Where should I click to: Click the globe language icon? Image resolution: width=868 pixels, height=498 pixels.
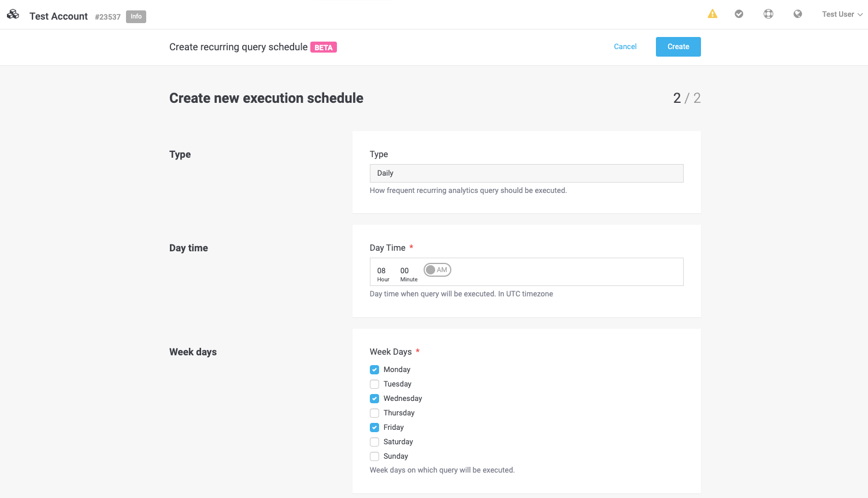(x=797, y=13)
